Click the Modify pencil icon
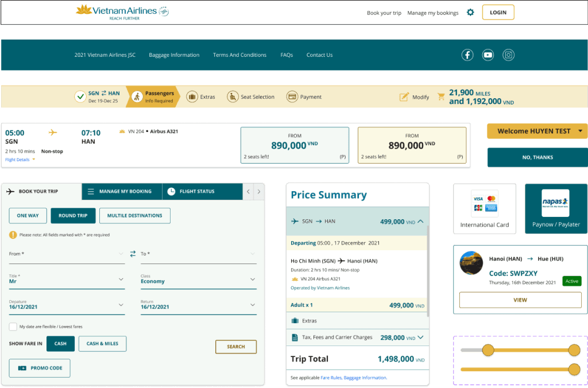 [404, 97]
